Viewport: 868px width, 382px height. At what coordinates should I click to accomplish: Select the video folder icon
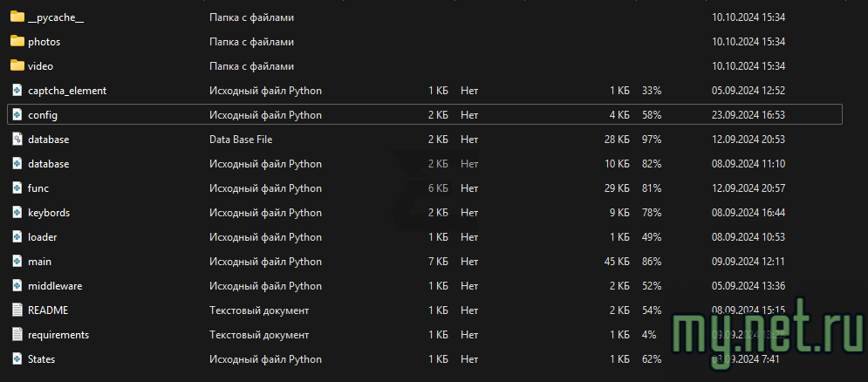tap(17, 65)
